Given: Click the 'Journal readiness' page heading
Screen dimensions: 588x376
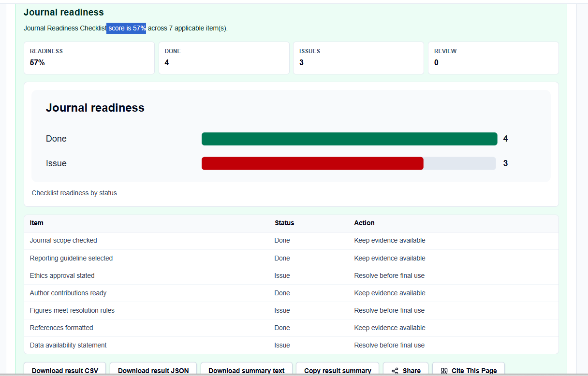Looking at the screenshot, I should coord(64,12).
